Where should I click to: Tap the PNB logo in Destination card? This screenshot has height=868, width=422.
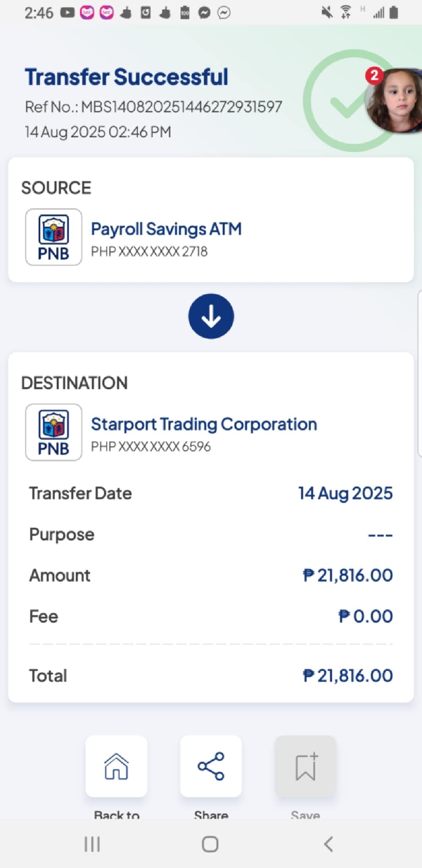53,433
